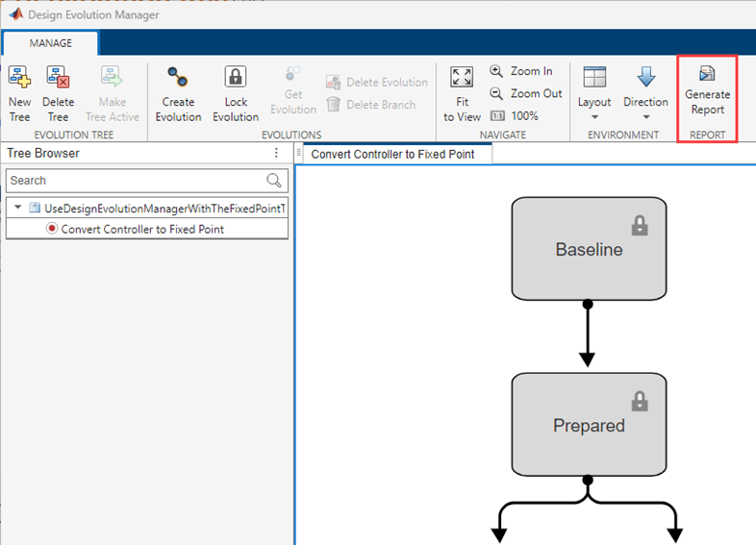756x545 pixels.
Task: Click the lock icon on Baseline node
Action: coord(640,226)
